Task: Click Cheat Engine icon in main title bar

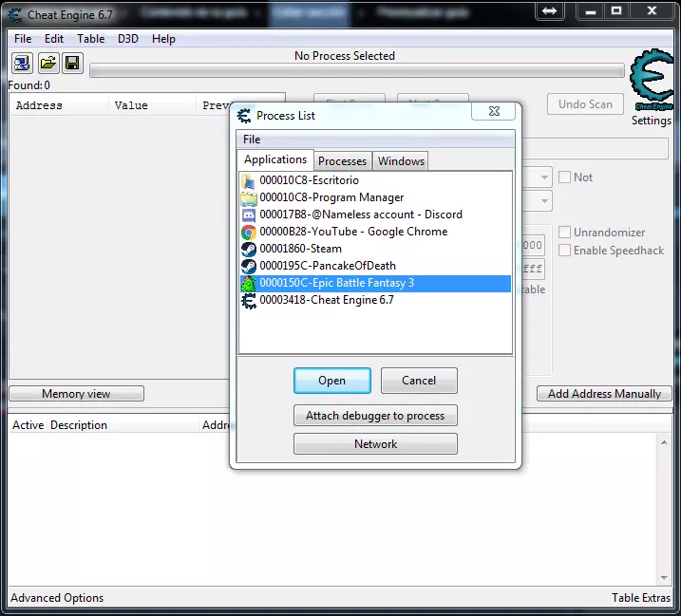Action: (15, 15)
